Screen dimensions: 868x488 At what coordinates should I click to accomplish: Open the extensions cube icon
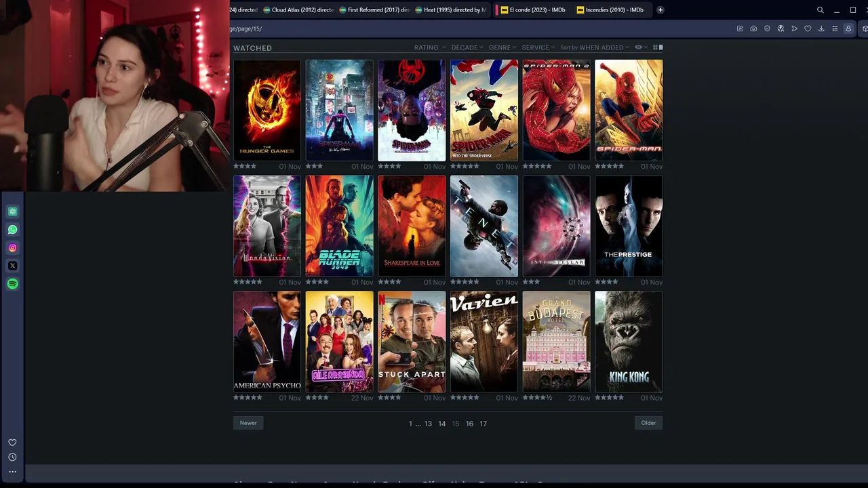[865, 28]
